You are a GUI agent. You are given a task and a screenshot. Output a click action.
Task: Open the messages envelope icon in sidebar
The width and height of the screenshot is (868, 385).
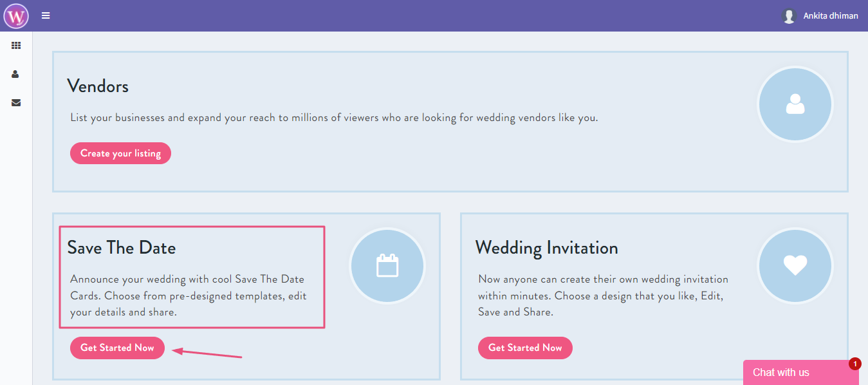(x=16, y=102)
